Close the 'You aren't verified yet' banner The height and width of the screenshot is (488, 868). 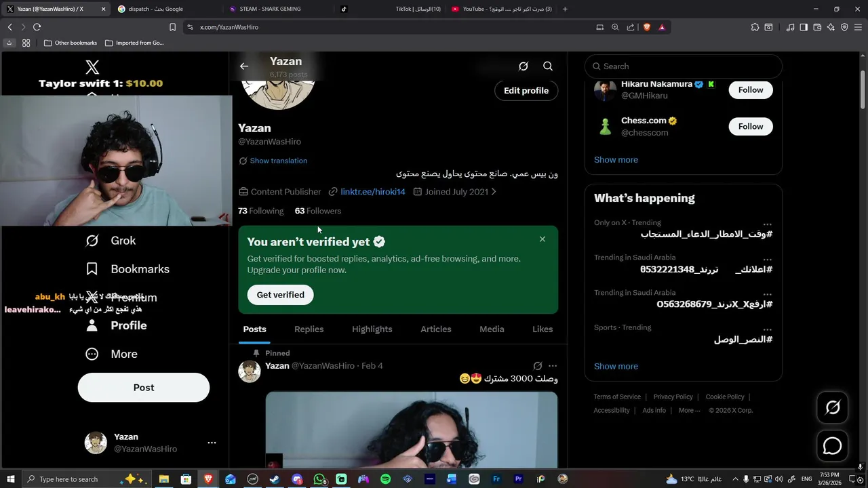point(542,239)
